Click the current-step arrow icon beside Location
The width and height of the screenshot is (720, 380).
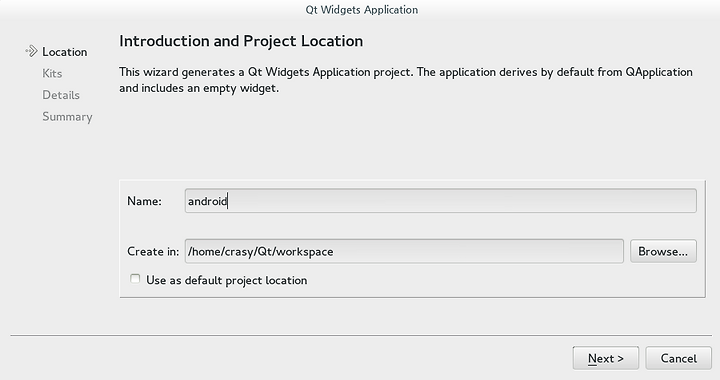tap(31, 51)
